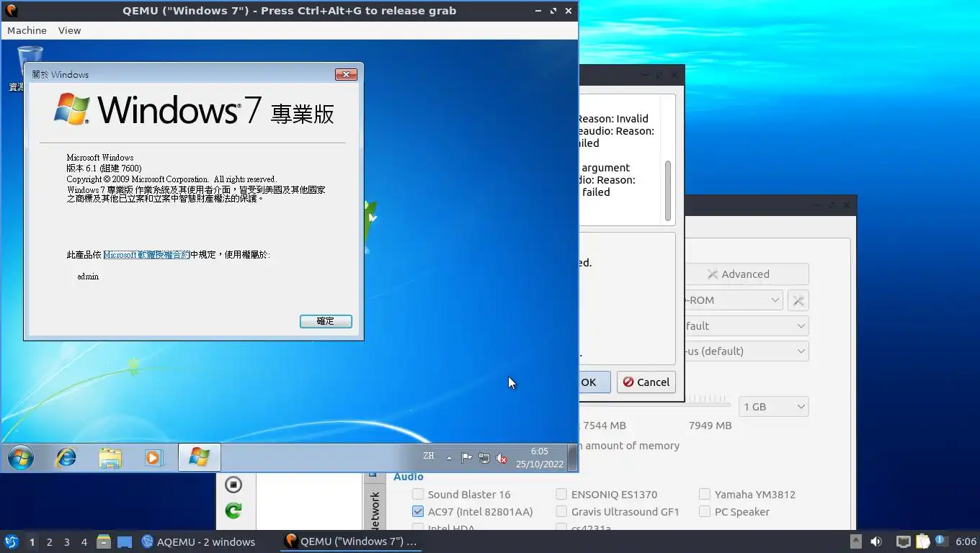Expand the dropdown ending in 'fault'
Viewport: 980px width, 553px height.
[x=747, y=326]
